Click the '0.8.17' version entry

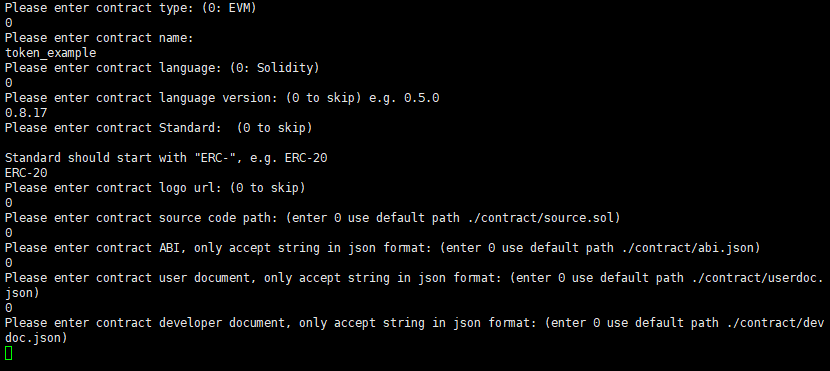coord(26,113)
